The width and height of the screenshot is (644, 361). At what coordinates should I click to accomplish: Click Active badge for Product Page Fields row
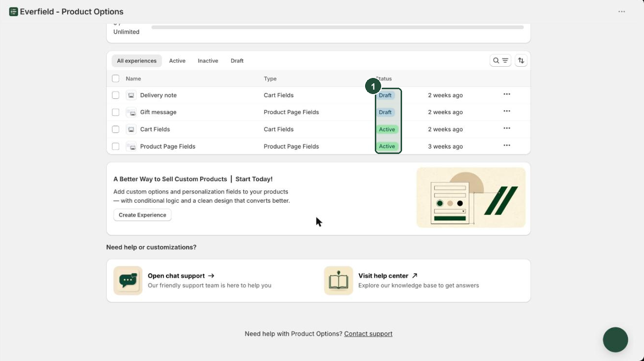(387, 147)
